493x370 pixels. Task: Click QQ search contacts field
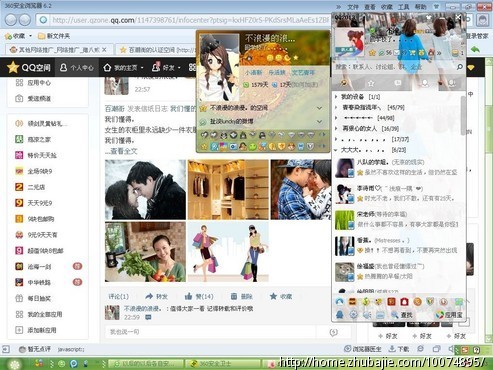(x=393, y=67)
